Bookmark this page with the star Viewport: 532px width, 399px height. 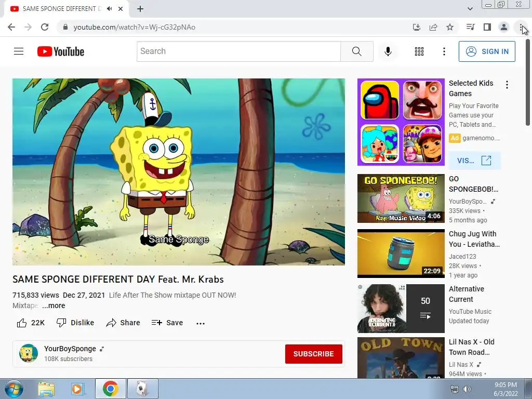coord(450,27)
